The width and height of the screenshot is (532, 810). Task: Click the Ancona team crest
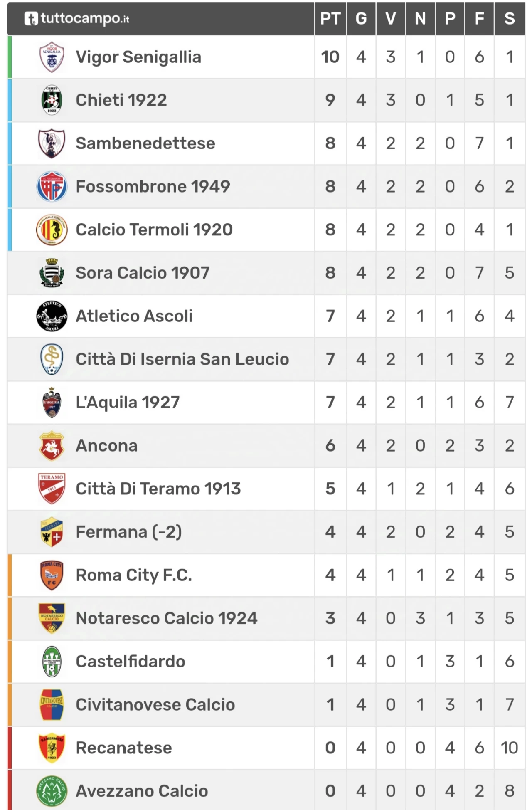tap(52, 446)
